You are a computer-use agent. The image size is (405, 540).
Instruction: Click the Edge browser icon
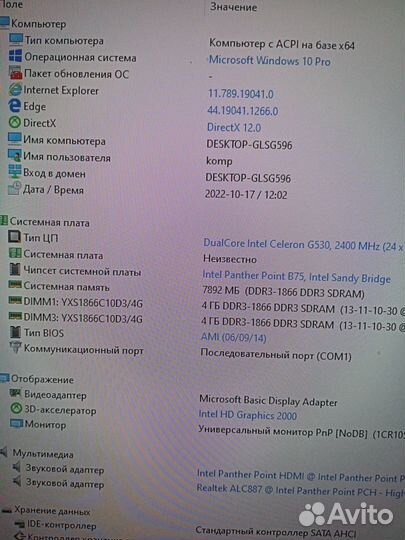(14, 106)
